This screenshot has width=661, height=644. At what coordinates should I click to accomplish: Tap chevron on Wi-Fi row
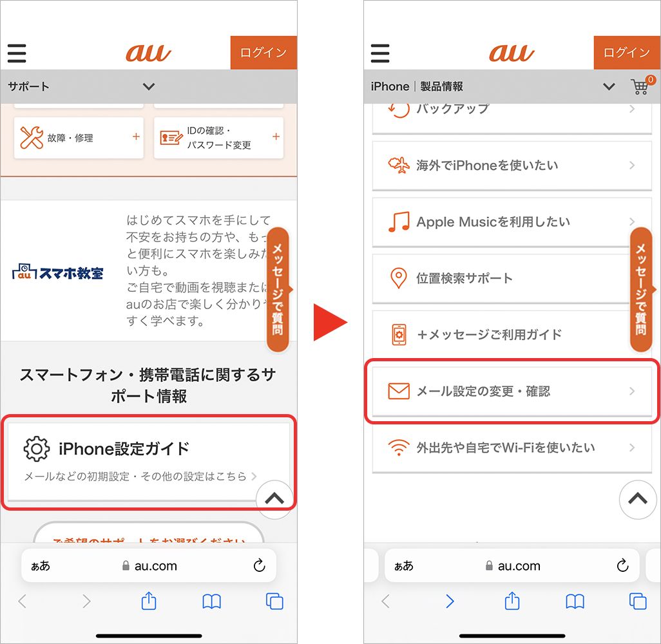tap(632, 448)
